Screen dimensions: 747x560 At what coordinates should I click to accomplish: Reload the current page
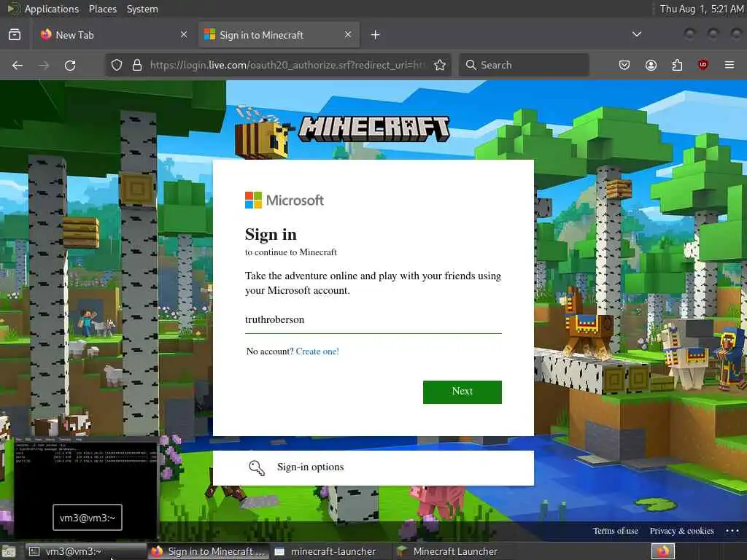click(70, 65)
